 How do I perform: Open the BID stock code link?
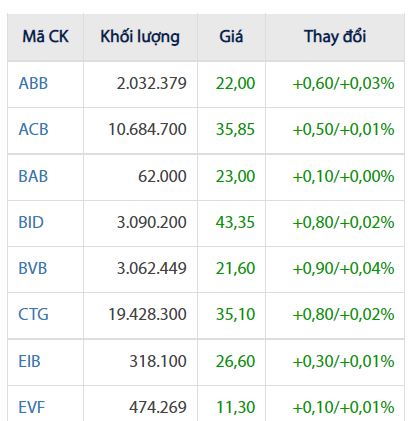click(x=31, y=222)
